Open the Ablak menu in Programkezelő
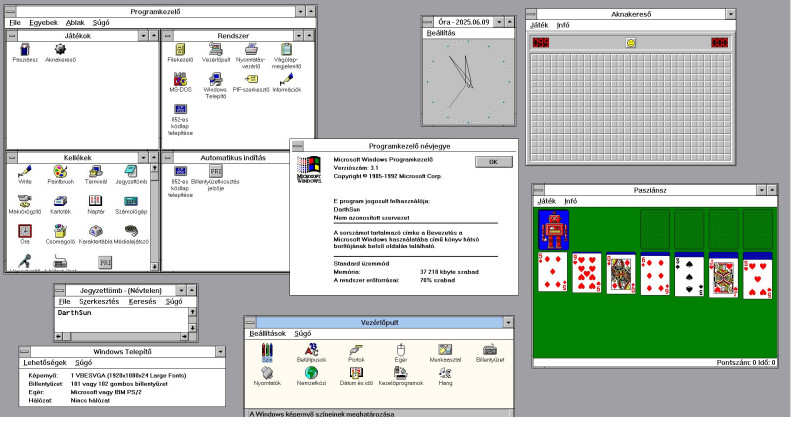800x427 pixels. point(75,22)
